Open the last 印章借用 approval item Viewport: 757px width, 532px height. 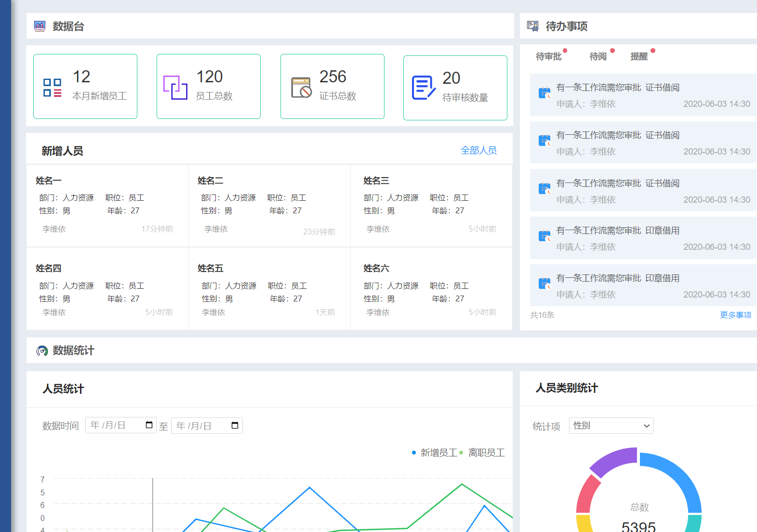(643, 285)
